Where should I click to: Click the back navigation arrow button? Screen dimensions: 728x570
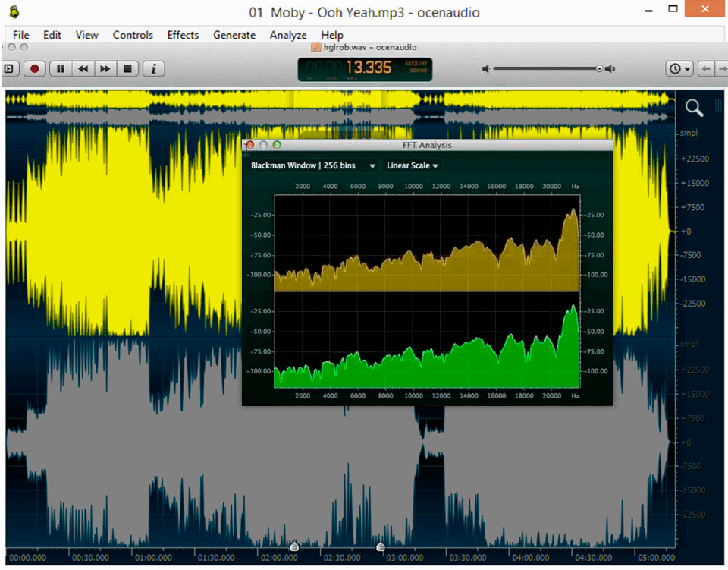pos(705,68)
